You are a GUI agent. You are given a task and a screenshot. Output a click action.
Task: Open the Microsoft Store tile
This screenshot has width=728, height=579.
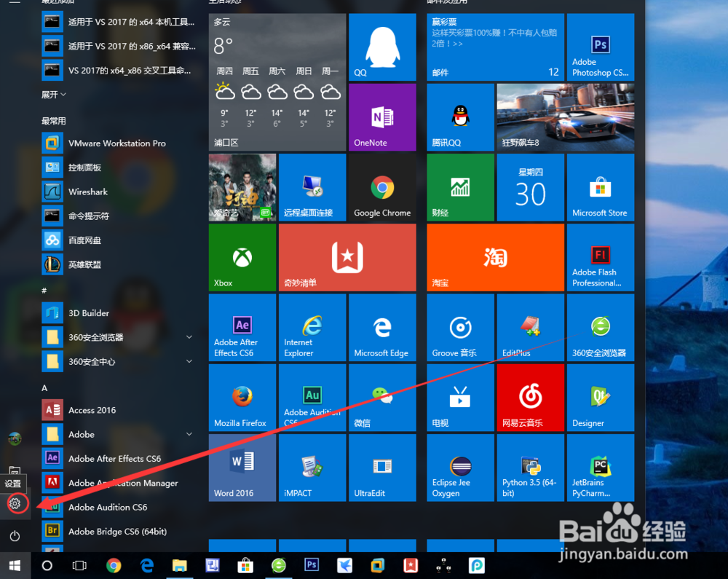(x=601, y=187)
